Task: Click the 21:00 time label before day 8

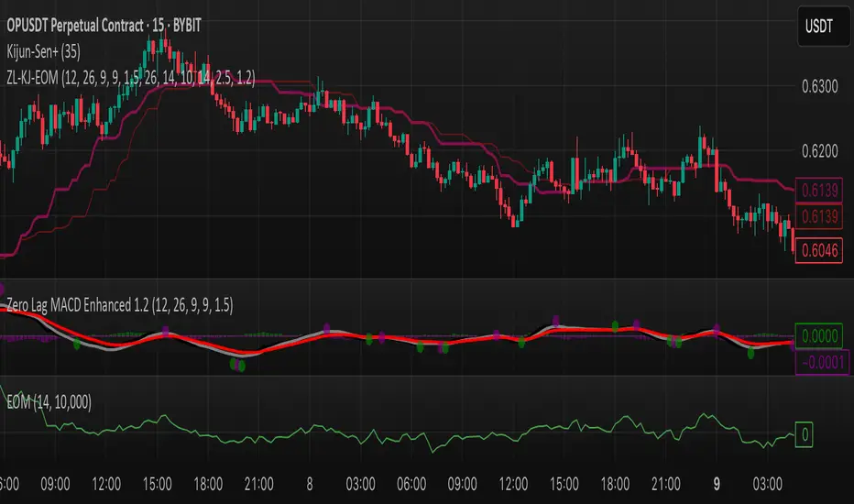Action: point(258,484)
